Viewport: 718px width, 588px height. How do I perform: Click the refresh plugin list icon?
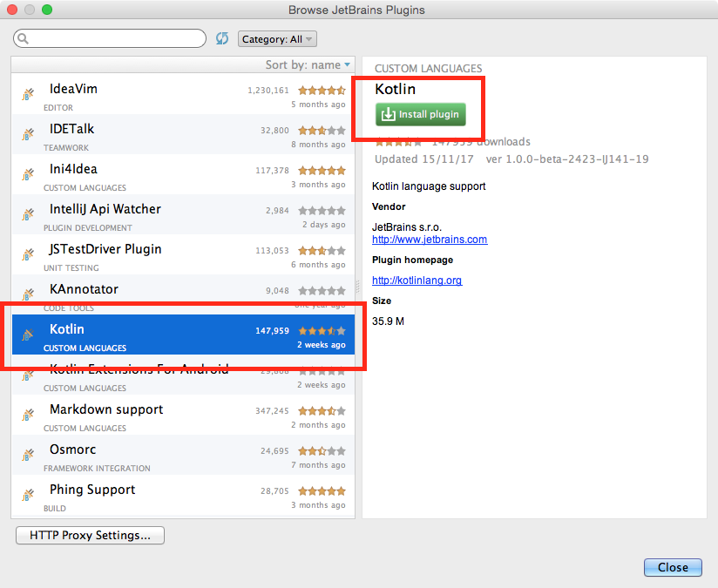pyautogui.click(x=221, y=38)
